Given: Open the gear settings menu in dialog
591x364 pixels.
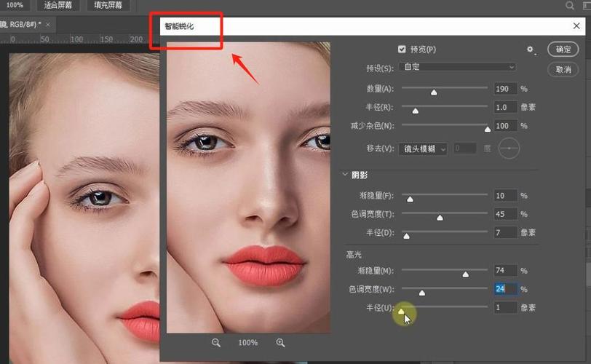Looking at the screenshot, I should [531, 50].
